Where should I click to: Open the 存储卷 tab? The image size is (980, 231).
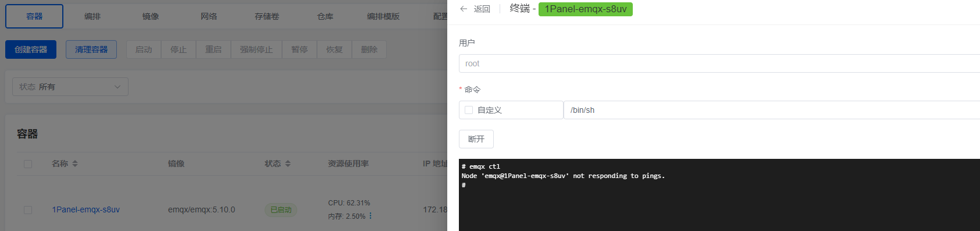267,16
